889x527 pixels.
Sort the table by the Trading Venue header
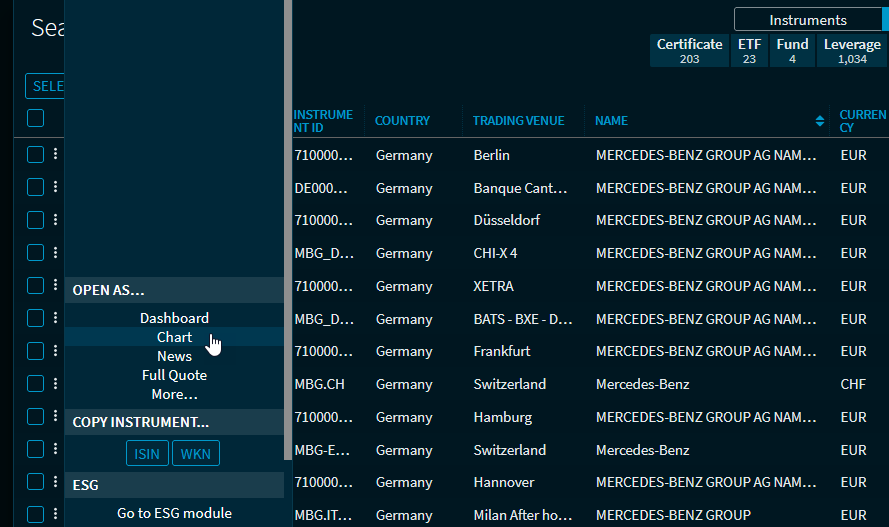click(x=518, y=121)
